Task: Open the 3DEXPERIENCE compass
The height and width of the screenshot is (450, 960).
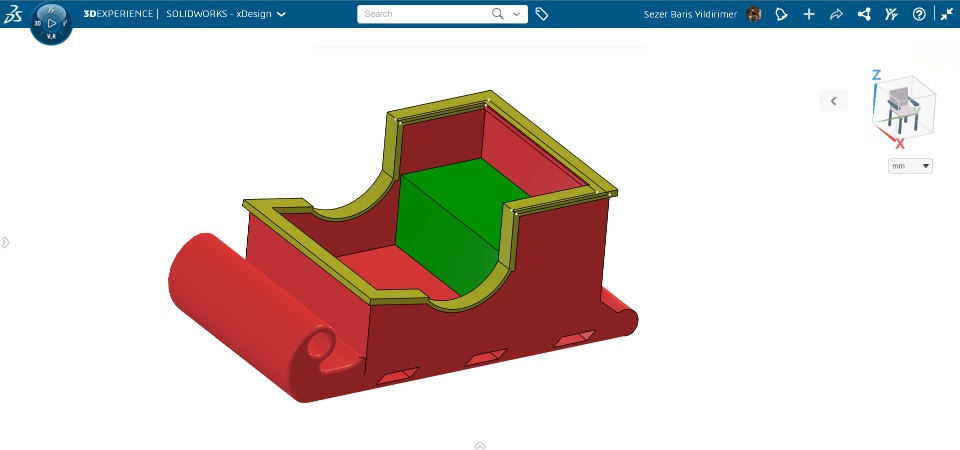Action: (51, 23)
